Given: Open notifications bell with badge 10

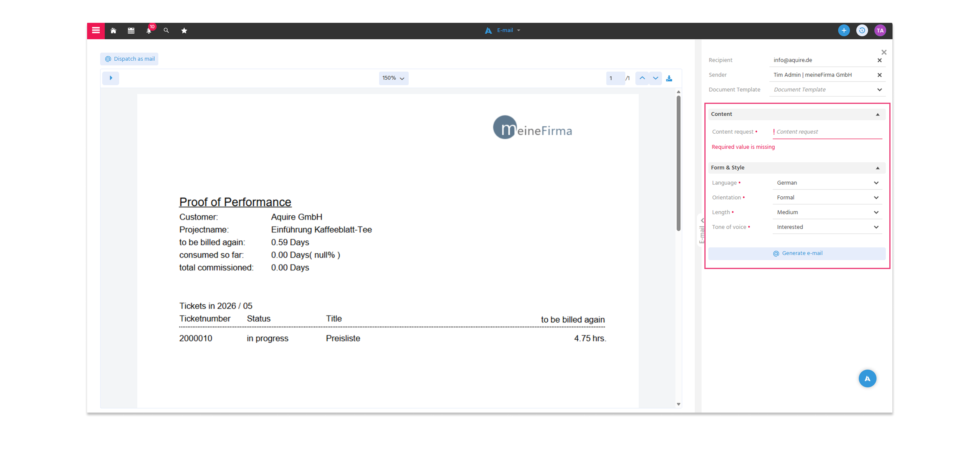Looking at the screenshot, I should click(149, 30).
